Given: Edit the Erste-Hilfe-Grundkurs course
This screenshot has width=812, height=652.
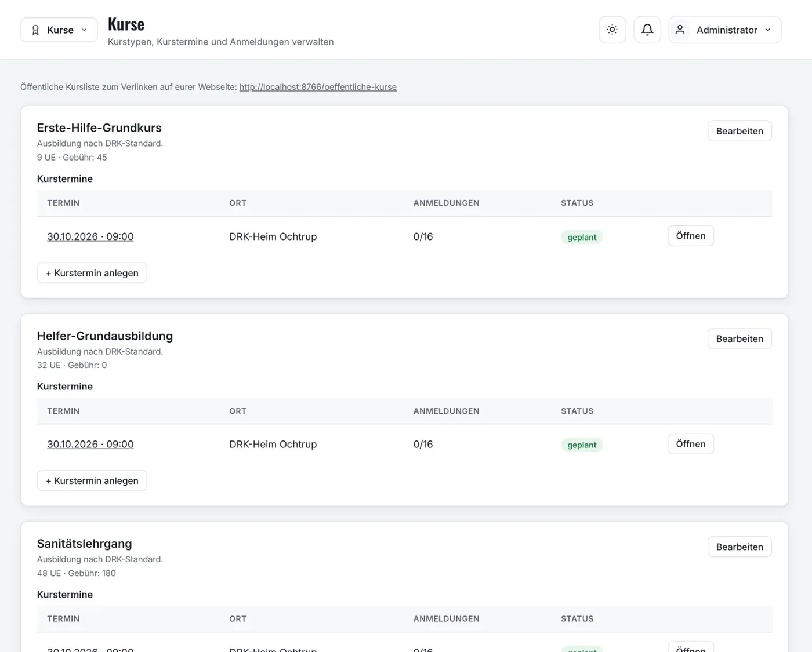Looking at the screenshot, I should (739, 131).
